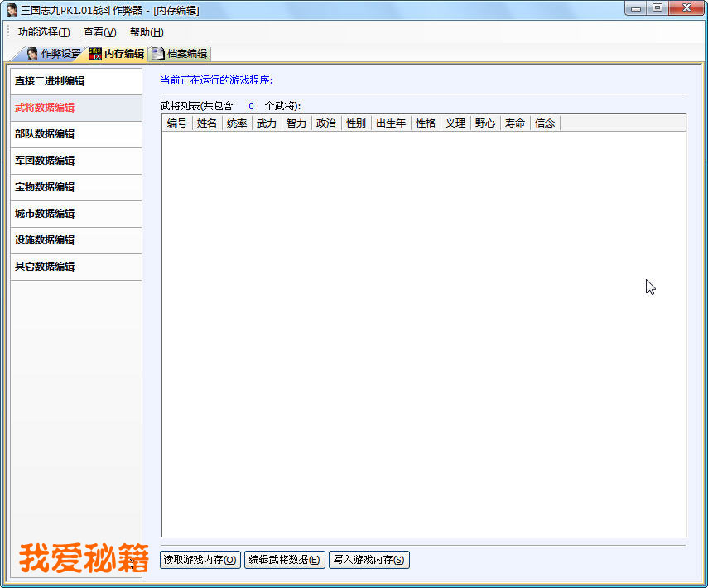Click the 档案编辑 tab document icon

158,54
